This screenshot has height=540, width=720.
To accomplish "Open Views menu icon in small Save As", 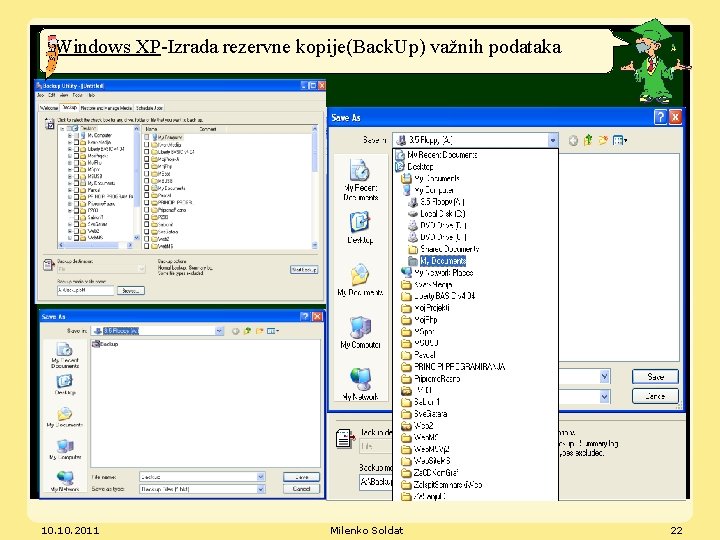I will [x=273, y=331].
